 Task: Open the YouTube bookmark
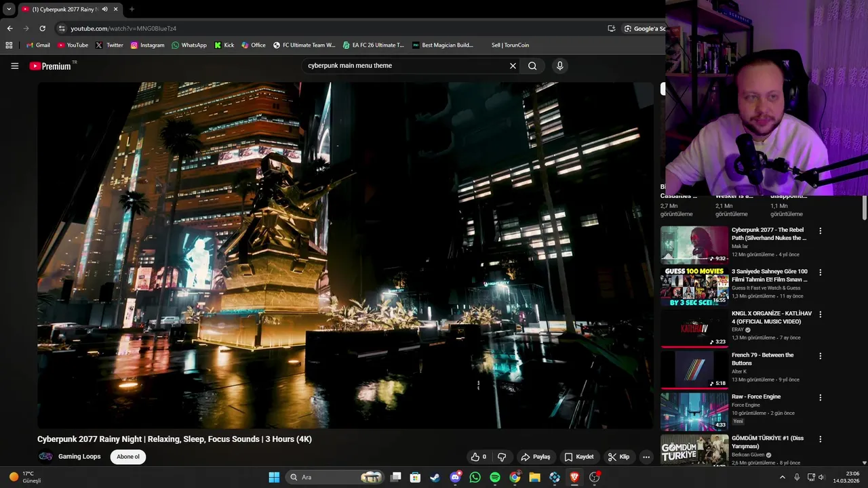(x=73, y=45)
